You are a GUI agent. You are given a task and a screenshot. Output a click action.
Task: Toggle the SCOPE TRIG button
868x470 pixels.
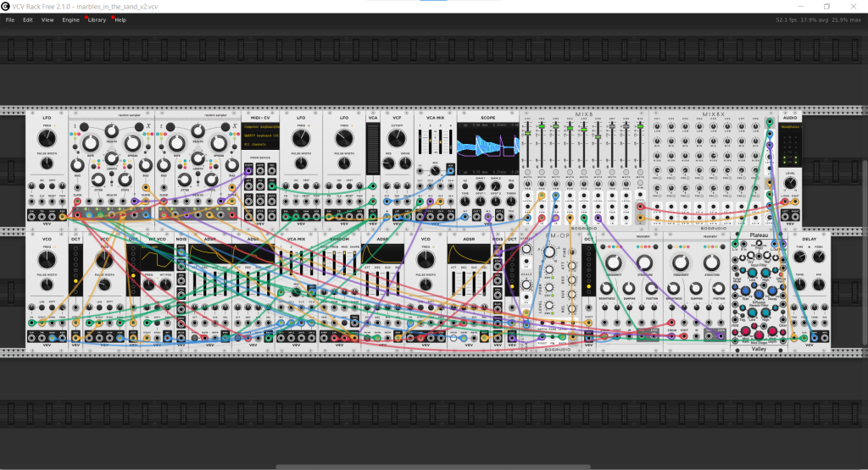click(511, 185)
